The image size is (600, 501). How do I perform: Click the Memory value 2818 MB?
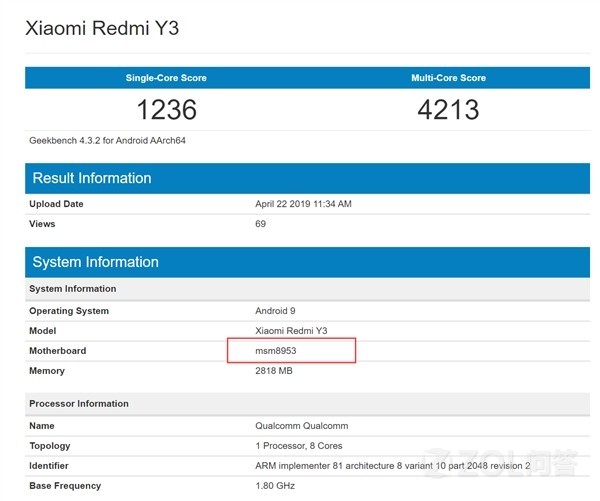[x=276, y=371]
